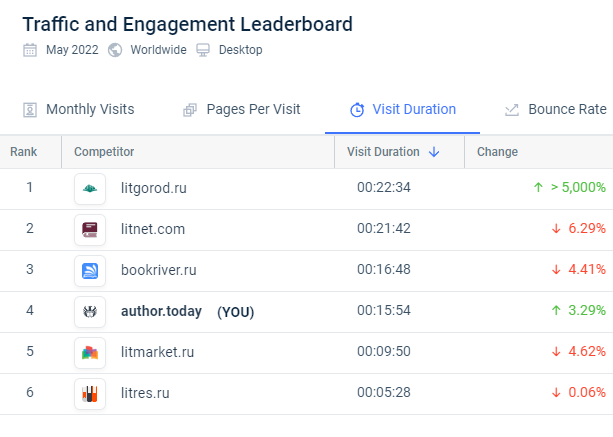The width and height of the screenshot is (613, 437).
Task: Click the bookriver.ru competitor name
Action: [x=158, y=270]
